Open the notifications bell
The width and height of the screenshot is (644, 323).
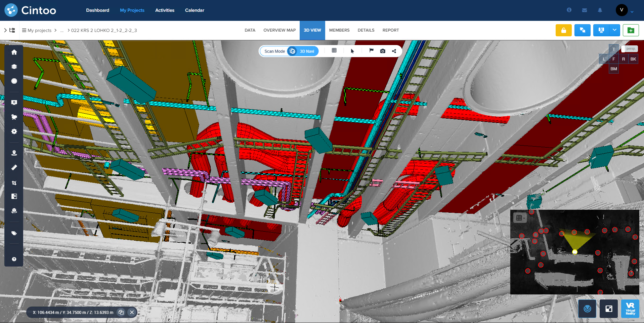[x=600, y=10]
